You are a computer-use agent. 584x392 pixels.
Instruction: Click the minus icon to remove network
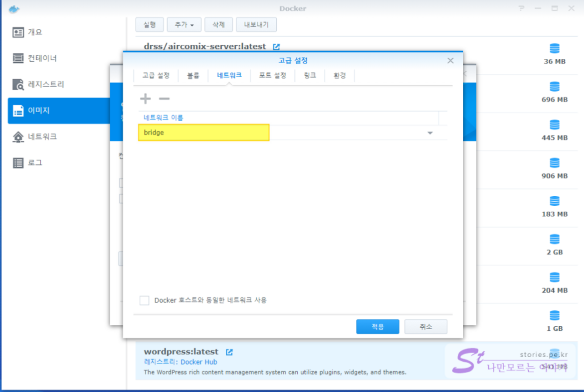[164, 99]
